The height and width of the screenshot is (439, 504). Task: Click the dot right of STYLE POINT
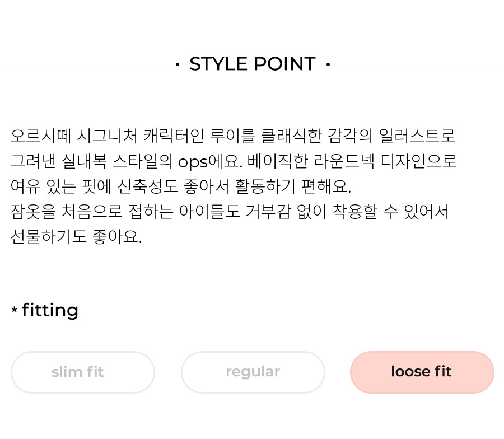[x=328, y=64]
